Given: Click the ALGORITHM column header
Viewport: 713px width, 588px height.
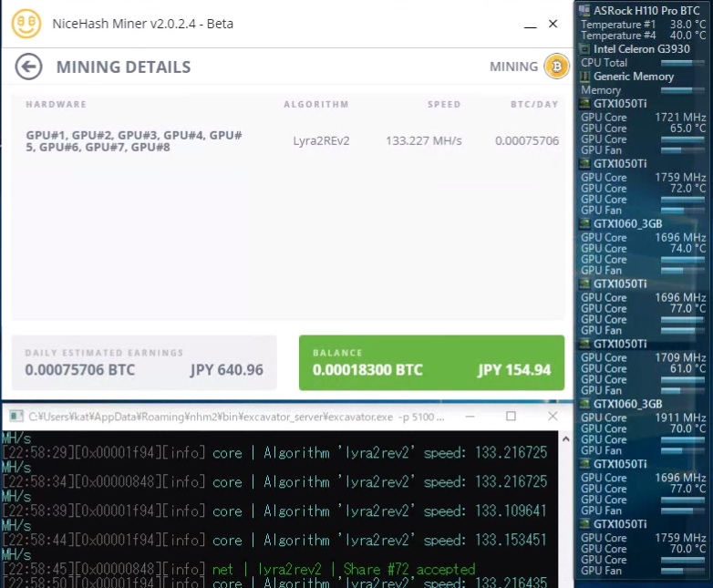Looking at the screenshot, I should click(x=316, y=104).
